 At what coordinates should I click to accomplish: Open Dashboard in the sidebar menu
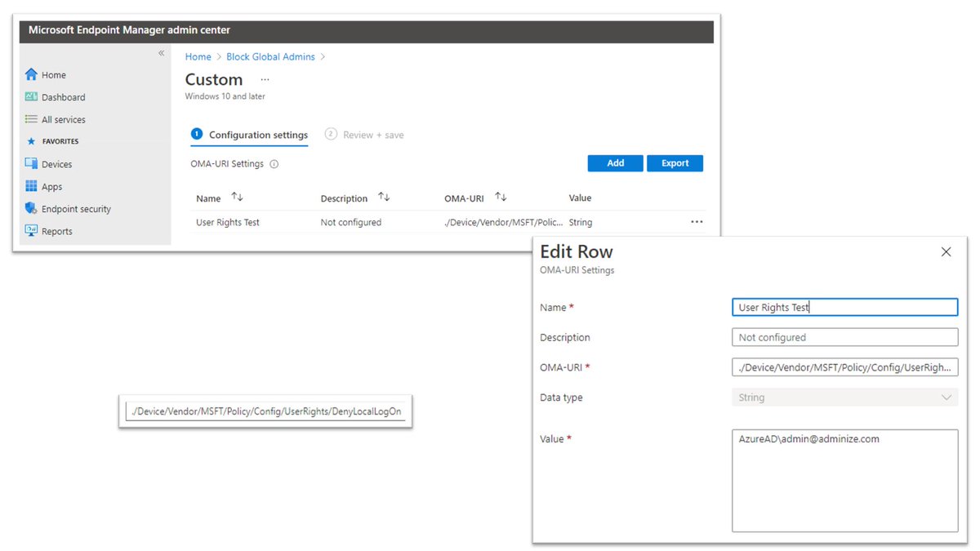pyautogui.click(x=64, y=97)
